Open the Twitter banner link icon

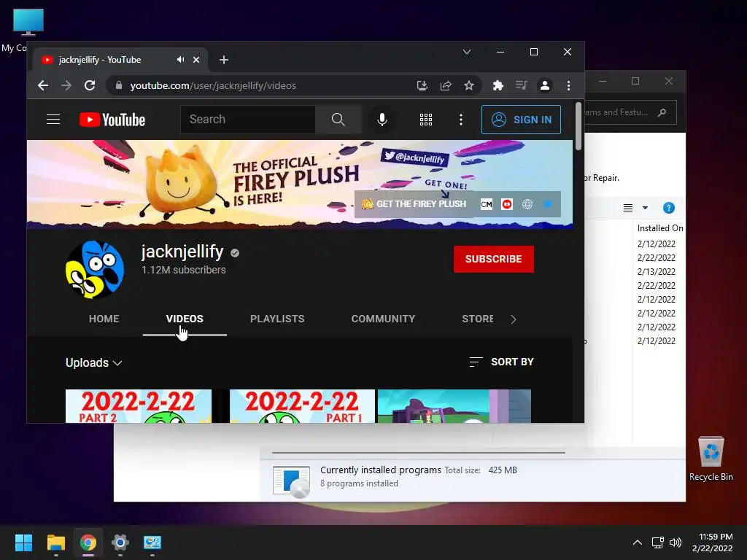[x=548, y=204]
